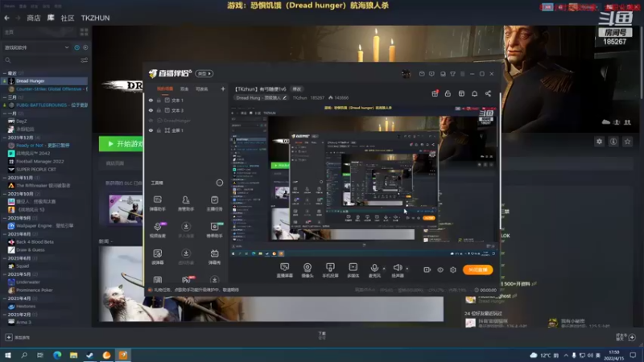The width and height of the screenshot is (644, 362).
Task: Switch Steam library to grid view icon
Action: 85,31
